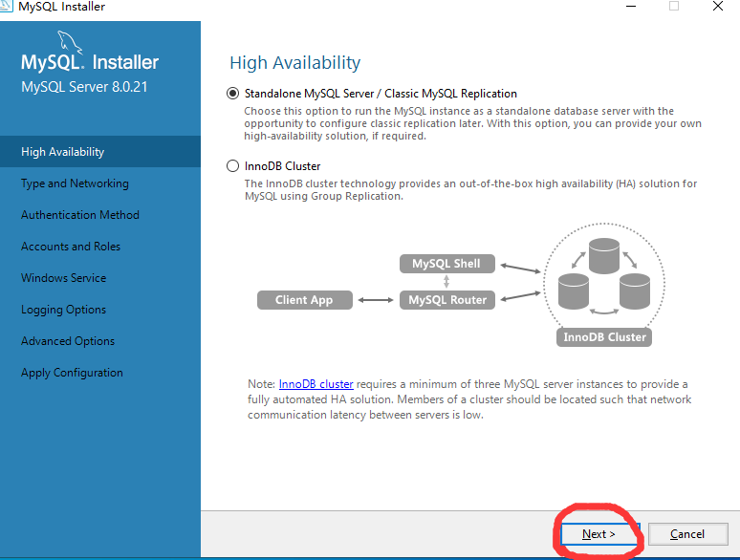Close the MySQL Installer window

(x=718, y=6)
